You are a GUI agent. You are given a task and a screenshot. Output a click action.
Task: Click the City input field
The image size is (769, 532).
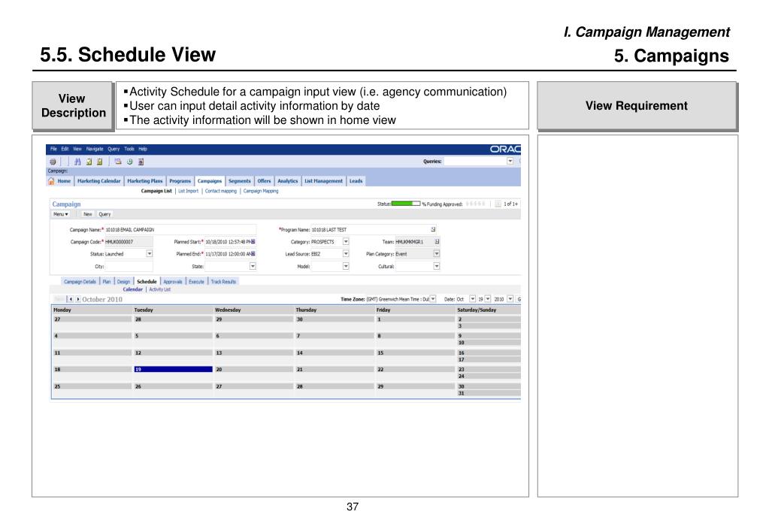point(129,266)
